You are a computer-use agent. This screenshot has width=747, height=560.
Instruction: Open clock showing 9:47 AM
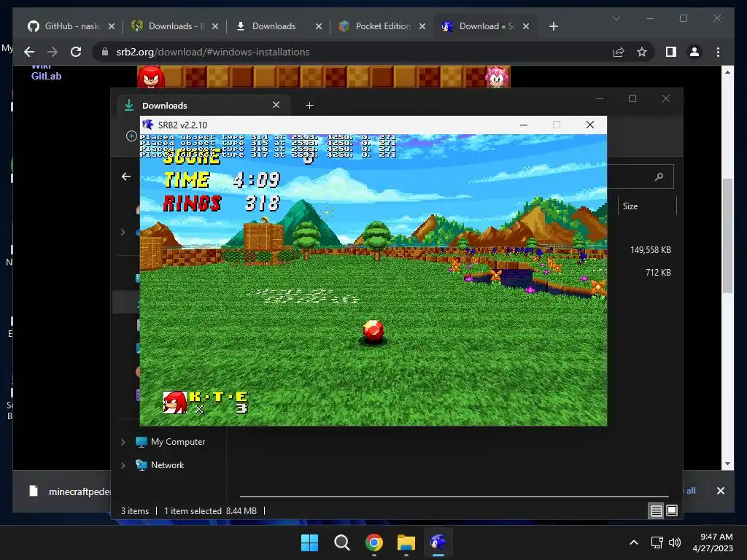pos(713,542)
